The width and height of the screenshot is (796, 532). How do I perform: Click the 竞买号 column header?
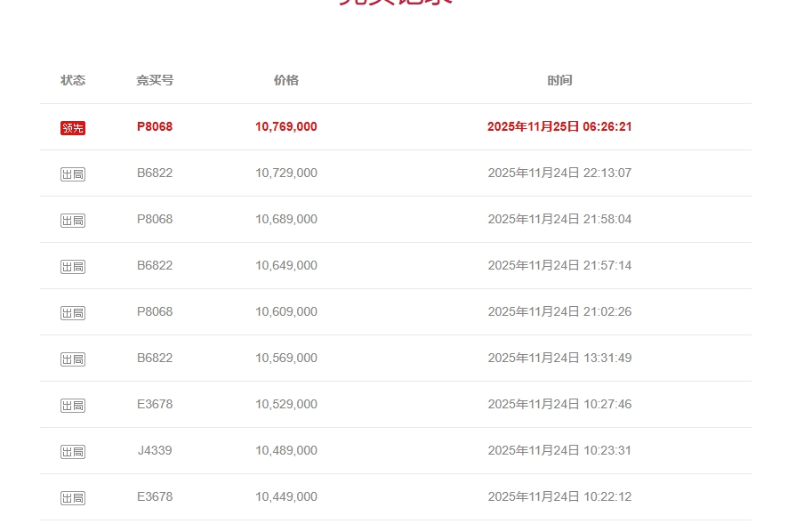155,80
